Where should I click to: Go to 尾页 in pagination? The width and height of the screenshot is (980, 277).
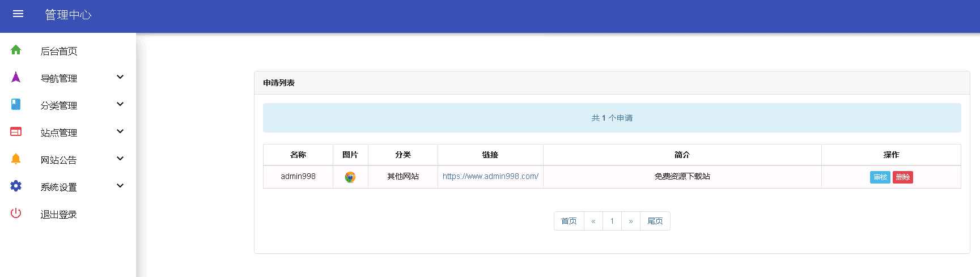pyautogui.click(x=655, y=221)
